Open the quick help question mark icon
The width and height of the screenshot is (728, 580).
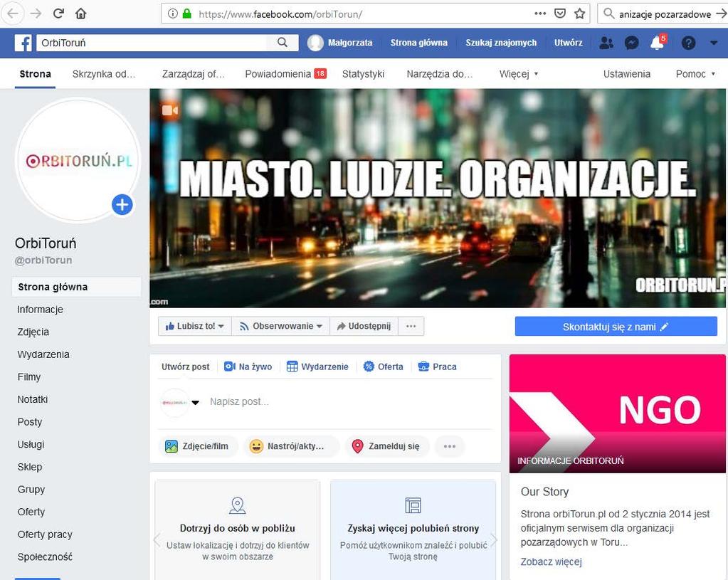688,43
